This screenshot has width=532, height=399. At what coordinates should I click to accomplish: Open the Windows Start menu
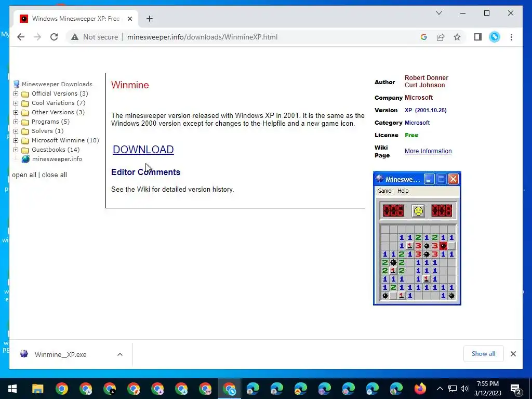click(12, 389)
